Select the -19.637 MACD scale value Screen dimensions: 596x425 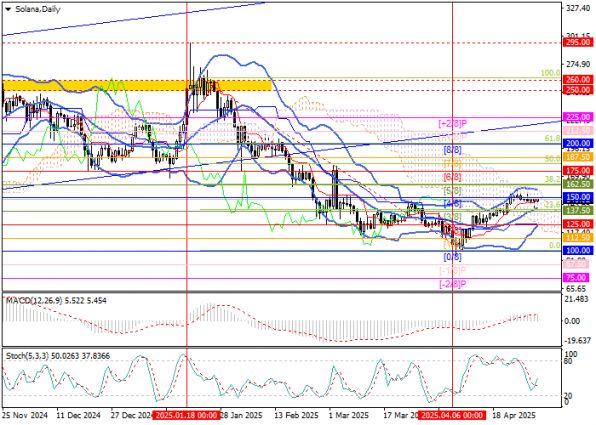click(x=577, y=340)
